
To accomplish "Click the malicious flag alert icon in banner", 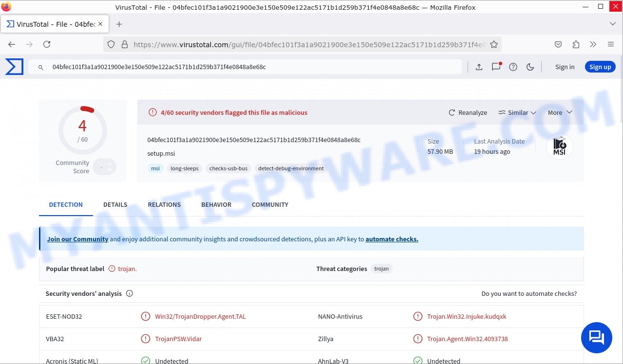I will [x=153, y=112].
